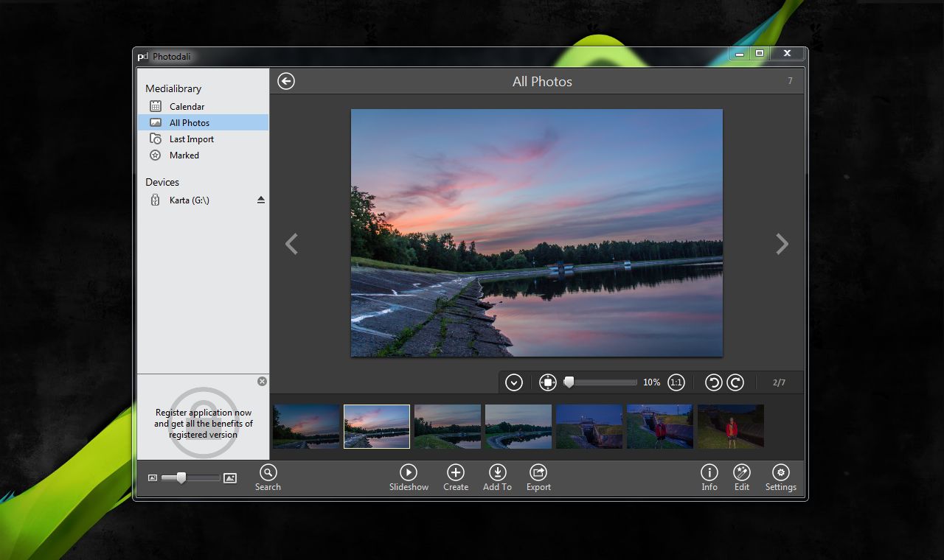Rotate the photo counterclockwise
944x560 pixels.
(713, 382)
